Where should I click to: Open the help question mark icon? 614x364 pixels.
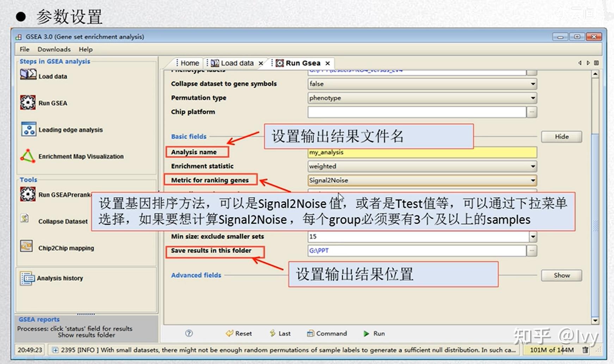point(189,333)
